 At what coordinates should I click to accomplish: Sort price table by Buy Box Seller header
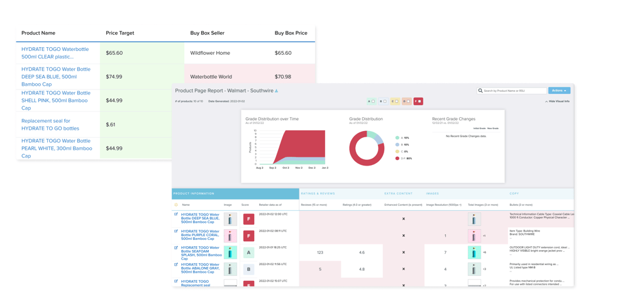[208, 33]
